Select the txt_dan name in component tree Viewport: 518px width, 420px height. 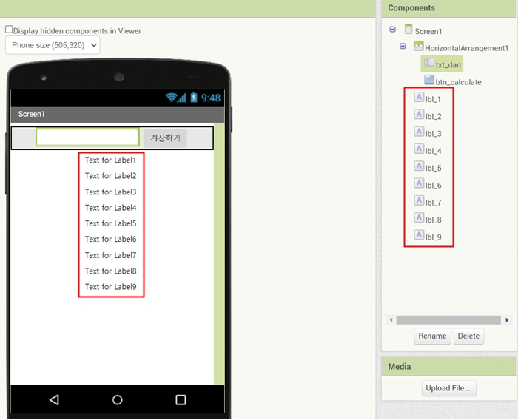(448, 65)
